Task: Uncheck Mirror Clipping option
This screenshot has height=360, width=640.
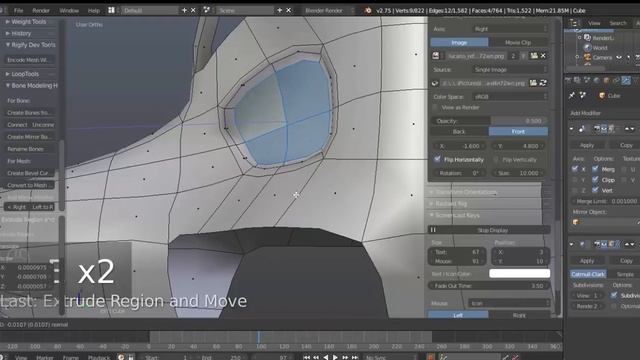Action: click(x=595, y=180)
